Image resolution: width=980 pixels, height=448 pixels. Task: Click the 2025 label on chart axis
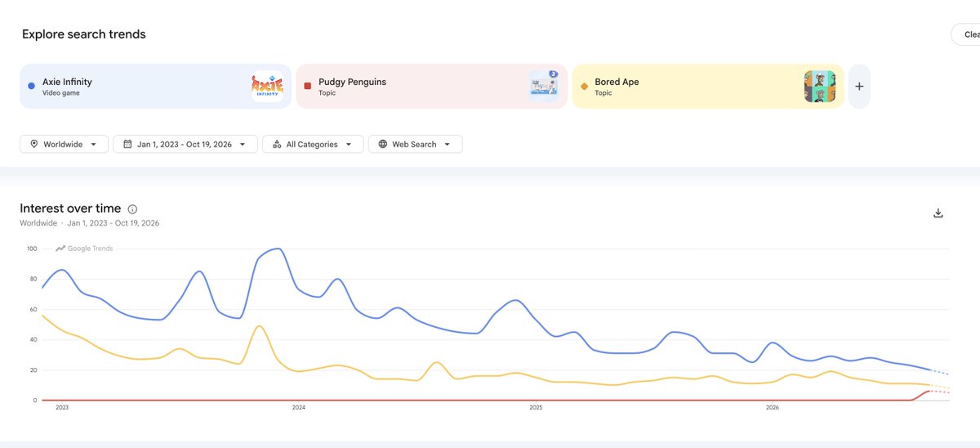(x=536, y=407)
